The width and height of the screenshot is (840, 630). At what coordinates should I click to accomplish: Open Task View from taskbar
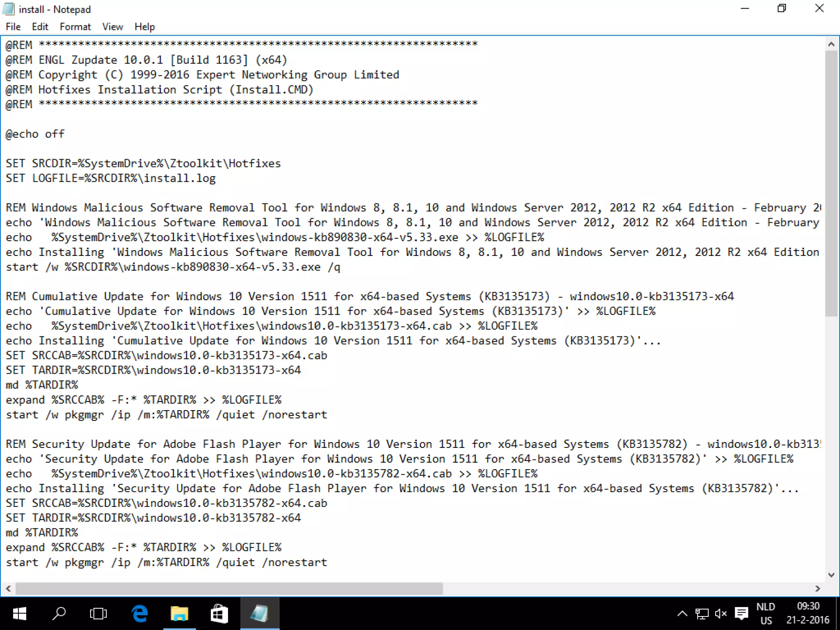pyautogui.click(x=98, y=614)
